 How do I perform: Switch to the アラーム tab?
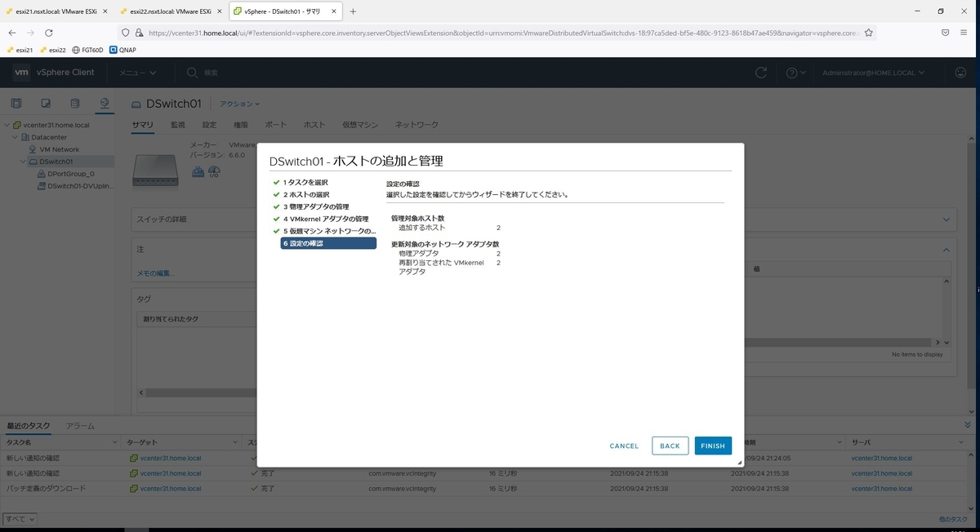[80, 426]
